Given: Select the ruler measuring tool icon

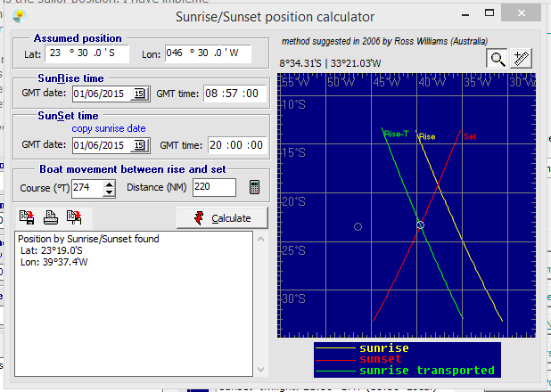Looking at the screenshot, I should click(521, 58).
